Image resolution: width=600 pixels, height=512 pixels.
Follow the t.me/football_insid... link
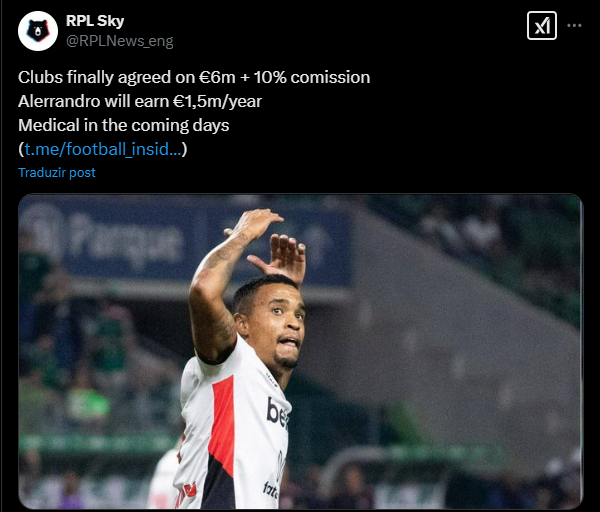point(103,149)
